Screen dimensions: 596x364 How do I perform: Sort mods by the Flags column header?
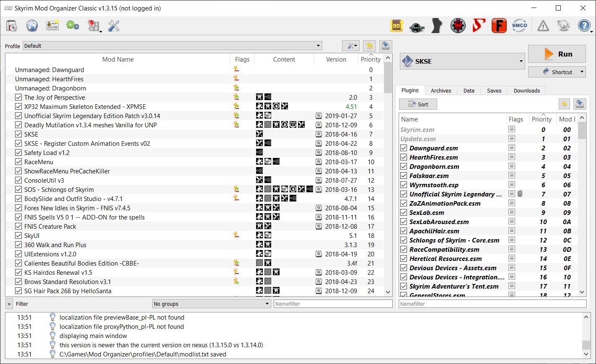242,59
